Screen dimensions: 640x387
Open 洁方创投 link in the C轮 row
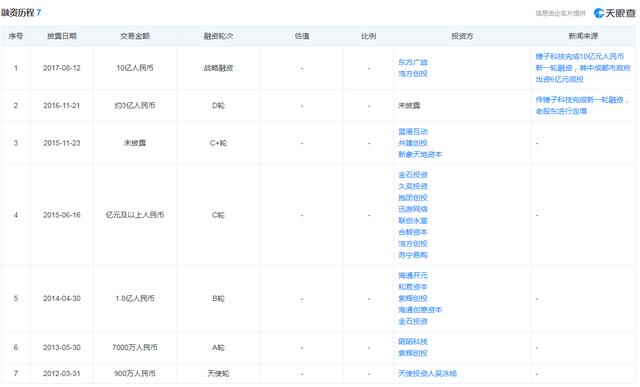(x=413, y=243)
